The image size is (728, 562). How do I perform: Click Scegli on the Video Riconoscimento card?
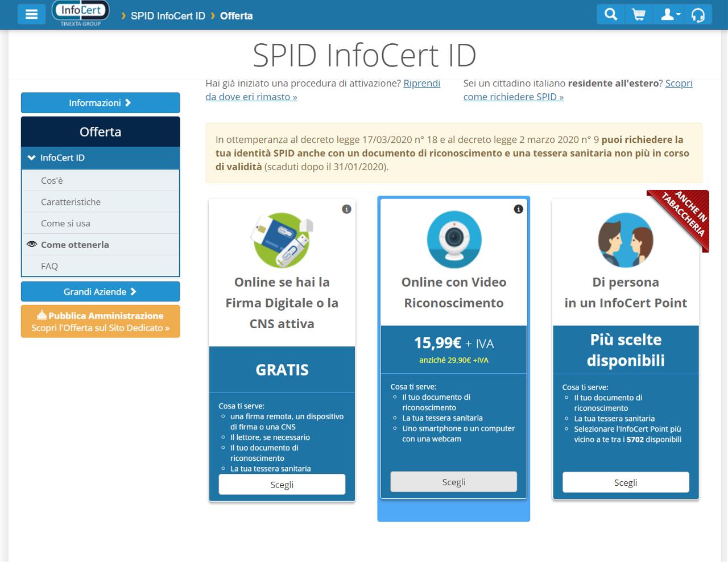click(453, 482)
